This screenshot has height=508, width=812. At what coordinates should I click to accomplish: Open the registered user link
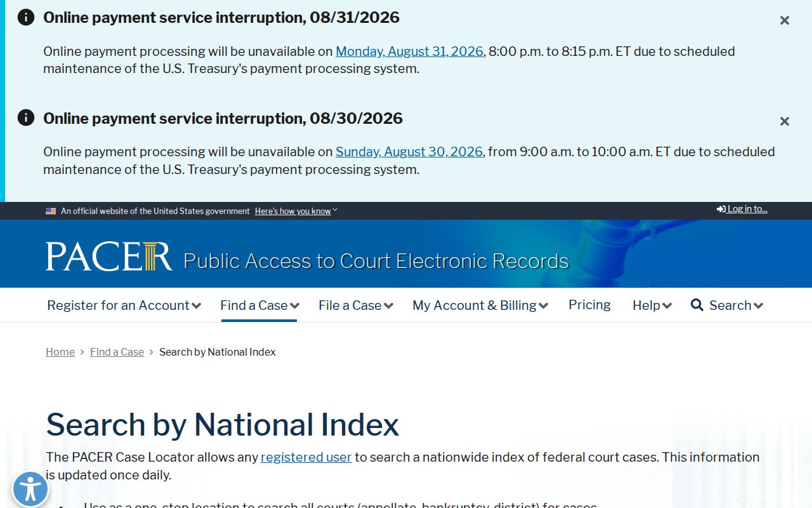pos(306,457)
